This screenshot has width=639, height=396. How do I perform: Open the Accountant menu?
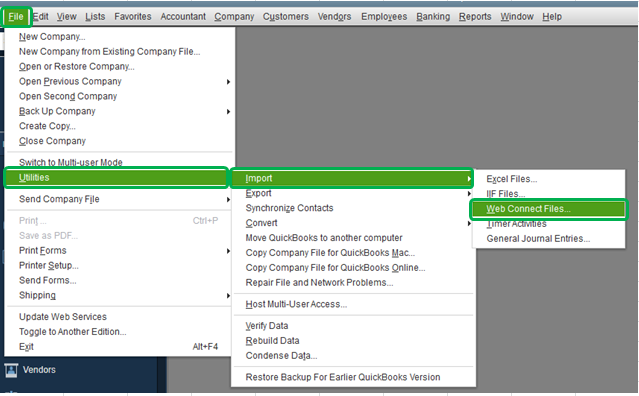tap(183, 17)
